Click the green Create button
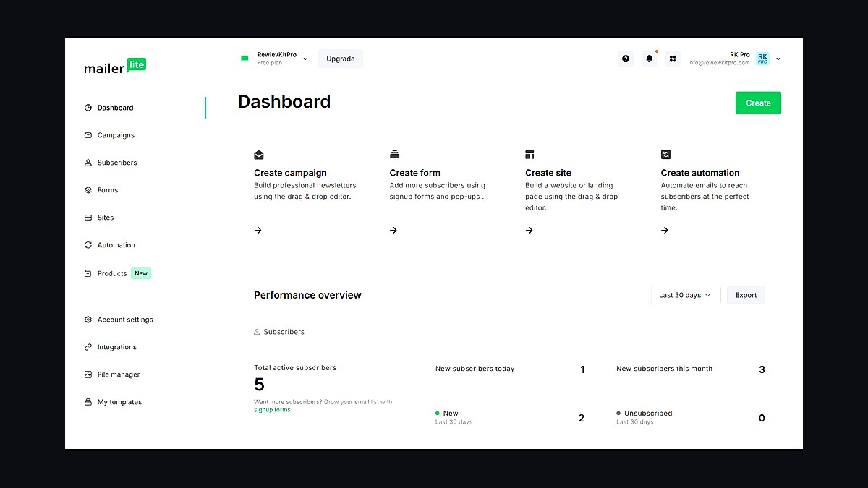This screenshot has width=868, height=488. pyautogui.click(x=758, y=103)
